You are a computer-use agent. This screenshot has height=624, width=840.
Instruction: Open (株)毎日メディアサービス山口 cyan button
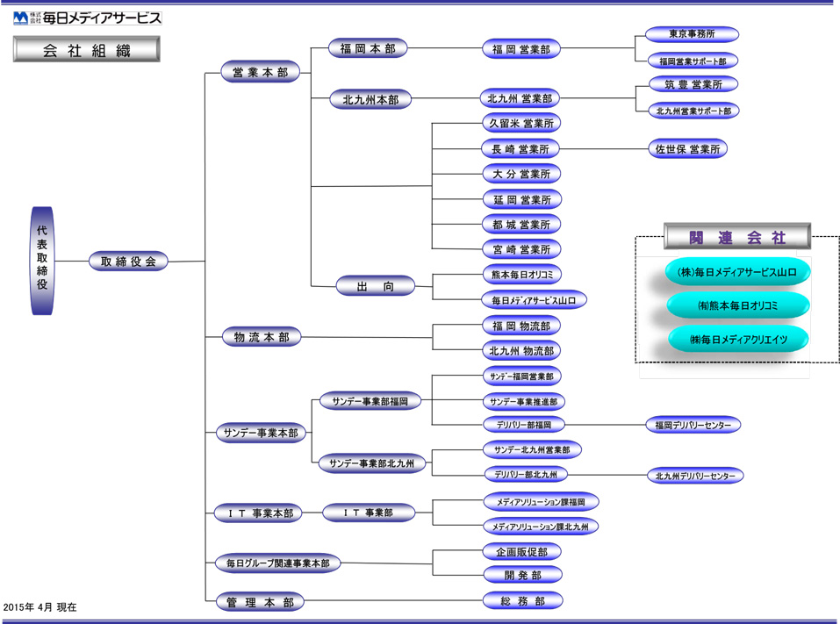pyautogui.click(x=737, y=272)
